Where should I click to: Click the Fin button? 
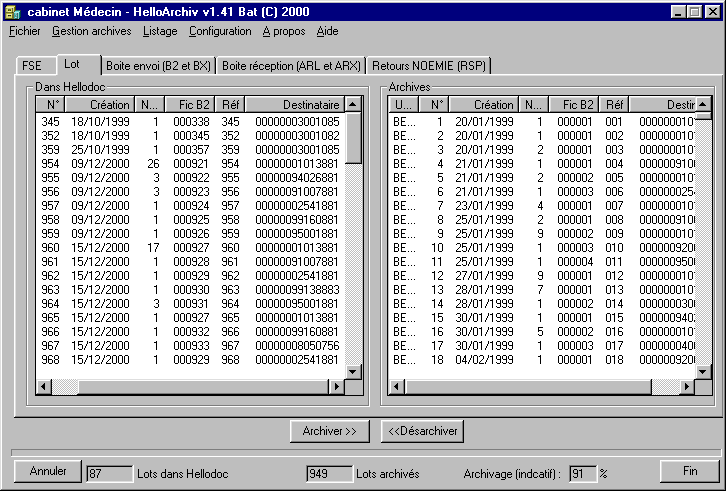[690, 471]
